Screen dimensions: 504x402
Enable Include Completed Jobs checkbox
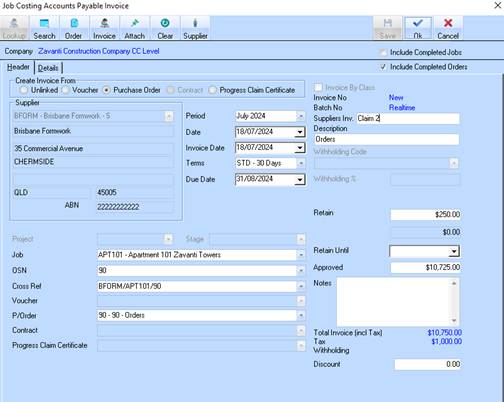[383, 52]
